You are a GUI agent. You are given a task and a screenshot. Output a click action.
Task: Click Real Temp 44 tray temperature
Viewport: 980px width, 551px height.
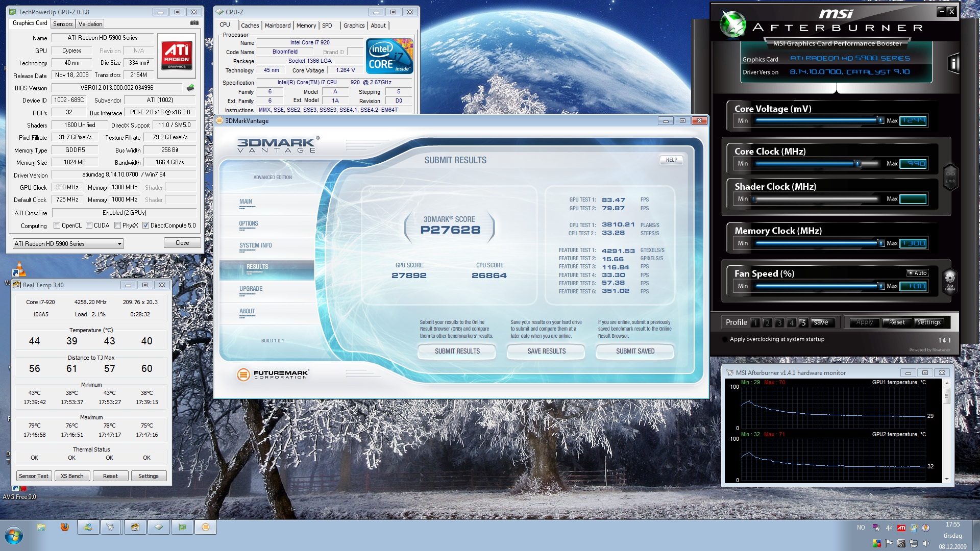point(889,528)
